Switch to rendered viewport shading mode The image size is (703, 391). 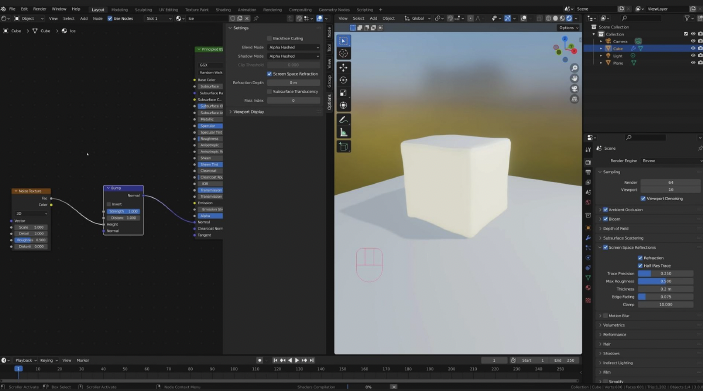click(569, 18)
